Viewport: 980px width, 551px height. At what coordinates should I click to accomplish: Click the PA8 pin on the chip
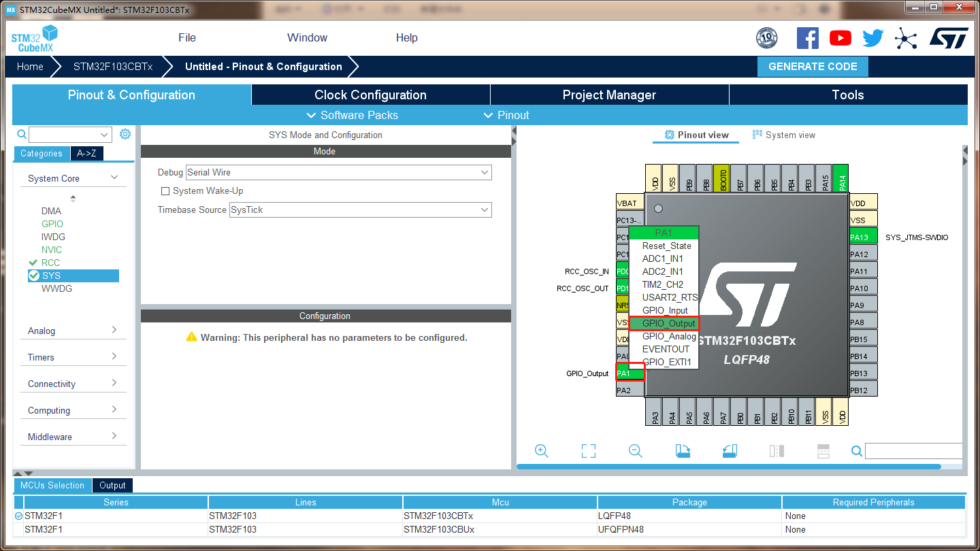tap(864, 322)
